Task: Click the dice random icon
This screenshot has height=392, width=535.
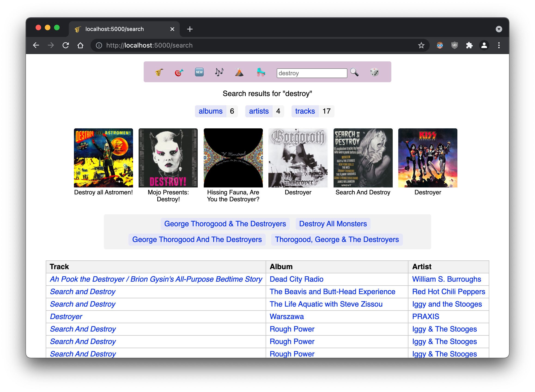Action: click(374, 72)
